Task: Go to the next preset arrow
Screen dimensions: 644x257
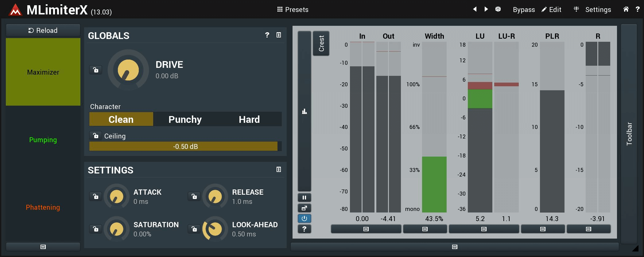Action: 486,9
